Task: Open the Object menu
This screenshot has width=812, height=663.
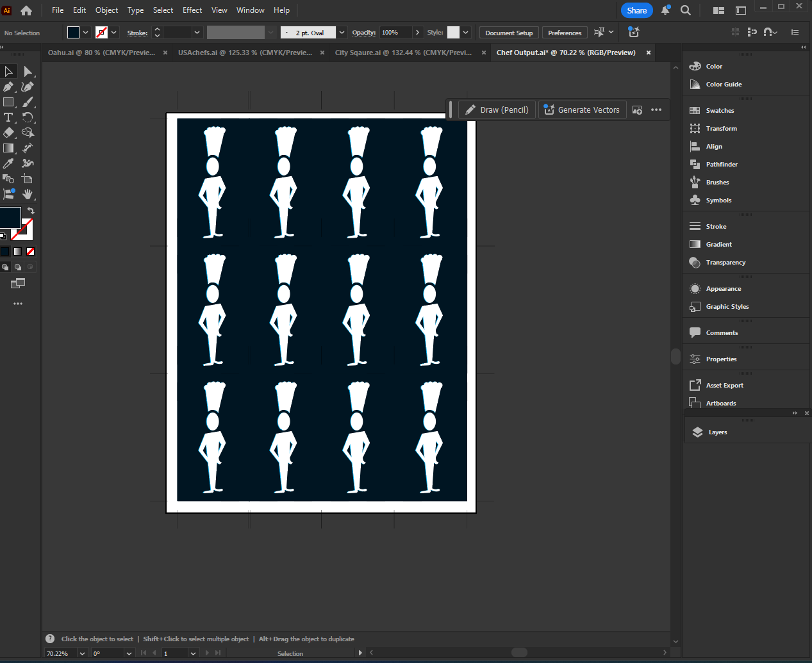Action: [106, 10]
